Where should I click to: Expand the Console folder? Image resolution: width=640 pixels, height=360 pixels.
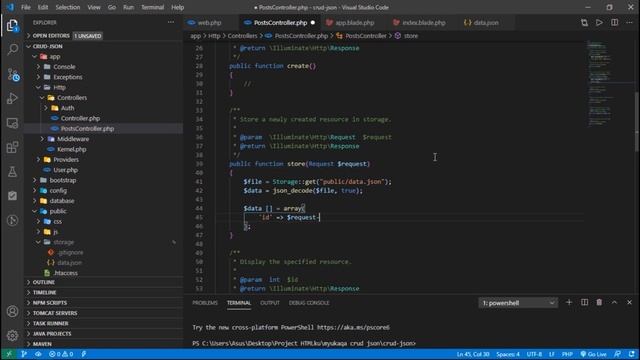39,67
